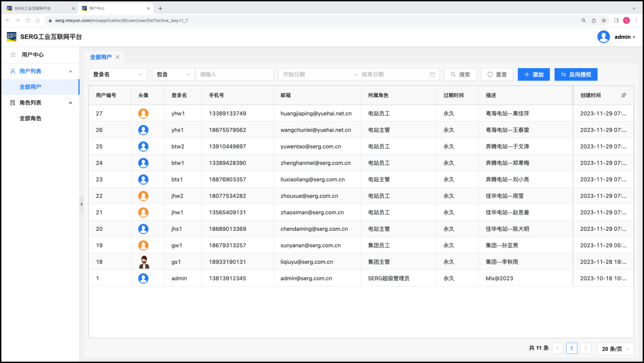This screenshot has height=363, width=644.
Task: Click the avatar photo of user gs1
Action: click(143, 262)
